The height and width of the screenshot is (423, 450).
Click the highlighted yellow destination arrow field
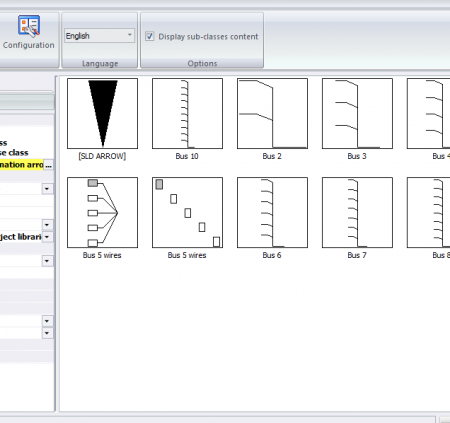click(x=22, y=165)
